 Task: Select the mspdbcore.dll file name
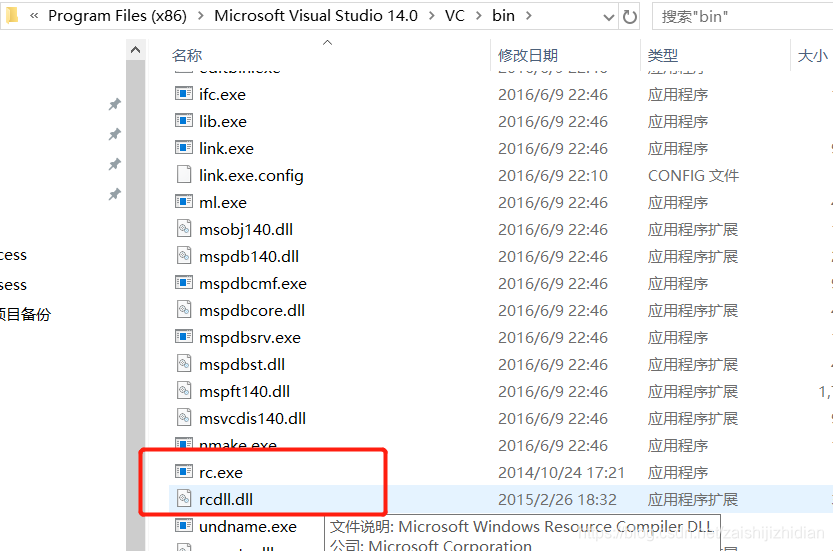click(252, 310)
